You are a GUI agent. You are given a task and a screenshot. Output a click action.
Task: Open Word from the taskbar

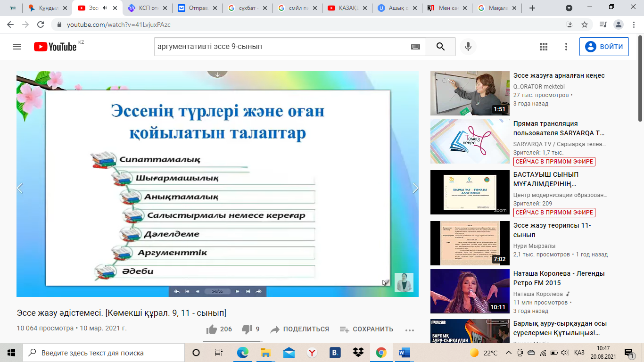click(404, 353)
